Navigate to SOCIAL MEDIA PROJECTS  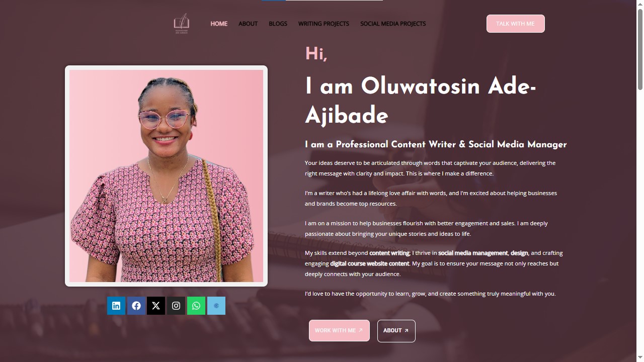pyautogui.click(x=393, y=24)
